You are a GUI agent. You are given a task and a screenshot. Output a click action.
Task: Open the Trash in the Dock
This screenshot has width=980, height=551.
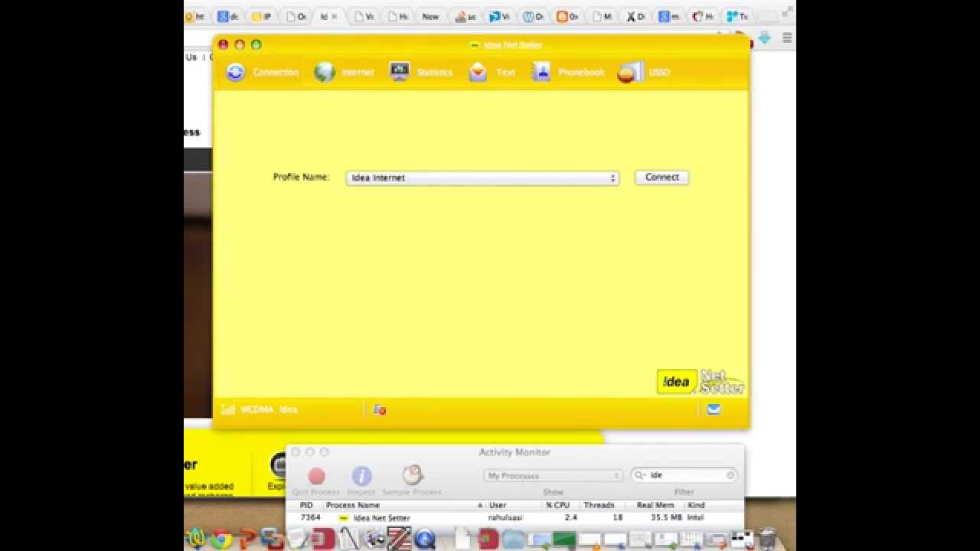point(767,538)
